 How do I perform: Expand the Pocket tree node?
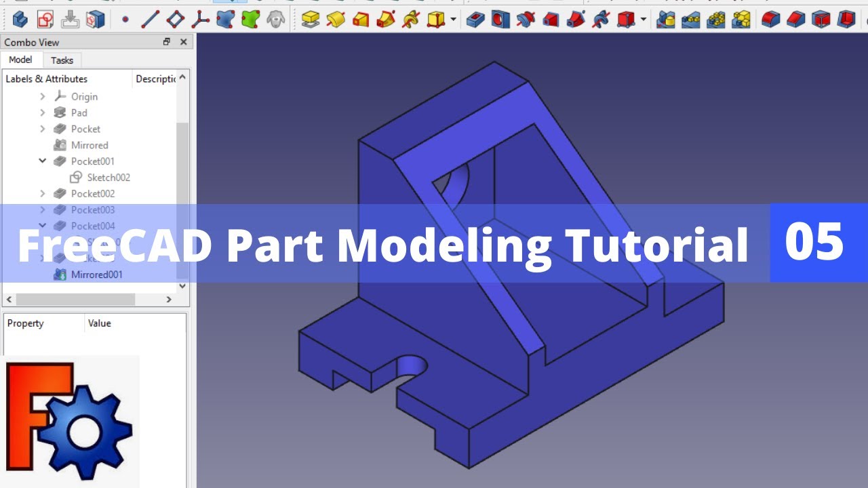43,129
